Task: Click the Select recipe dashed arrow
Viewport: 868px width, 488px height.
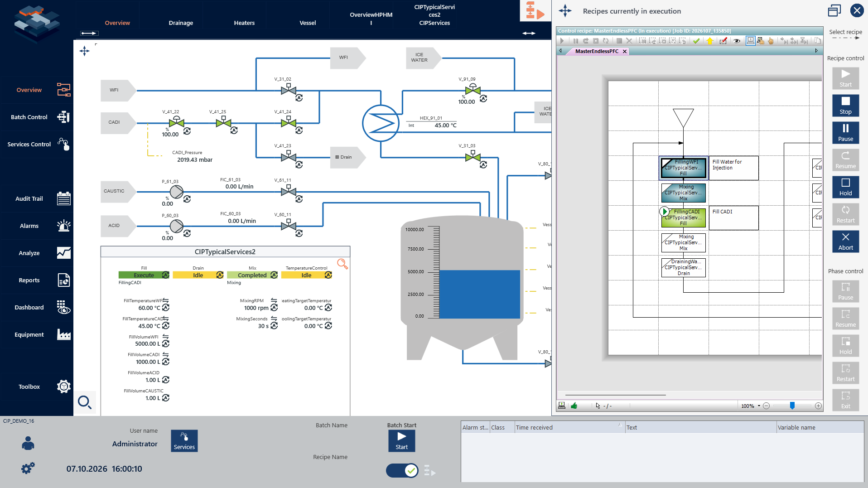Action: coord(845,38)
